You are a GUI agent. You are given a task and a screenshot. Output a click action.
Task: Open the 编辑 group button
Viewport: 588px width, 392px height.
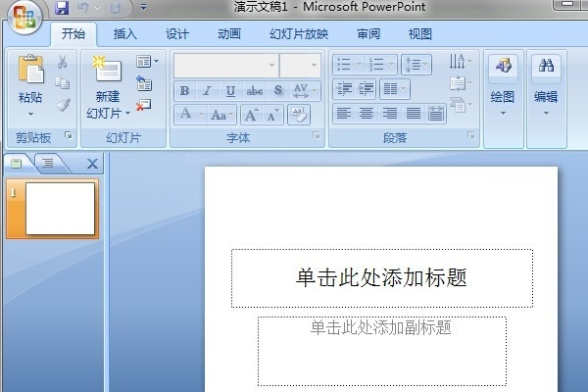pyautogui.click(x=546, y=86)
